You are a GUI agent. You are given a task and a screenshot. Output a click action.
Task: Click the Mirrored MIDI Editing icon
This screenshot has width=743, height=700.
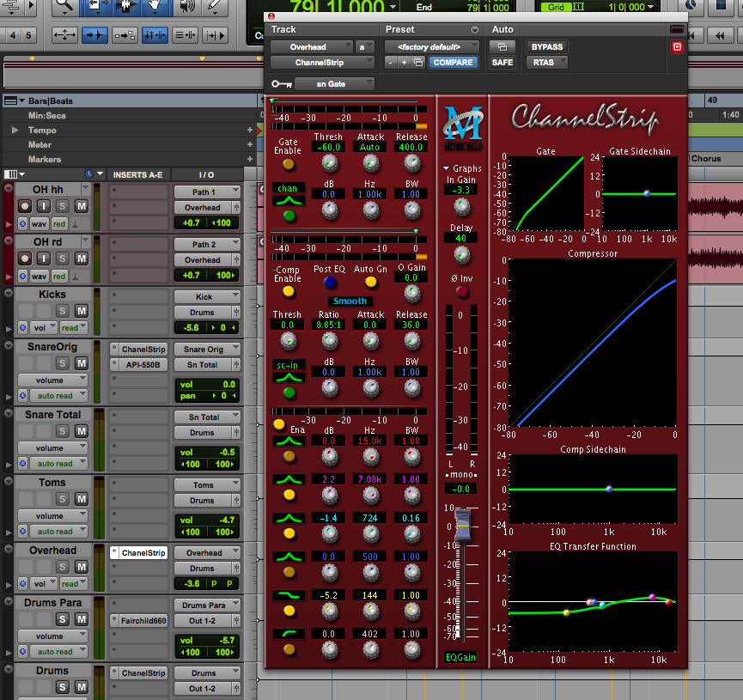pyautogui.click(x=125, y=35)
